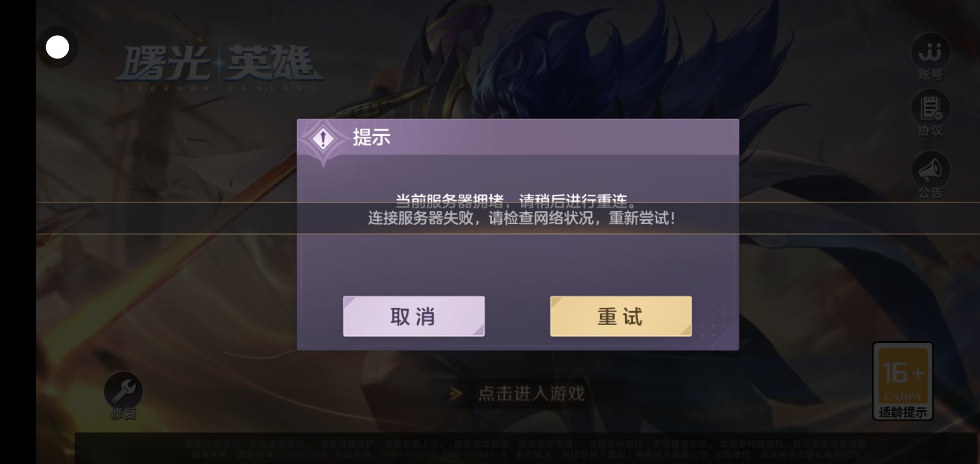Image resolution: width=980 pixels, height=464 pixels.
Task: Tap the white floating circle button
Action: tap(57, 47)
